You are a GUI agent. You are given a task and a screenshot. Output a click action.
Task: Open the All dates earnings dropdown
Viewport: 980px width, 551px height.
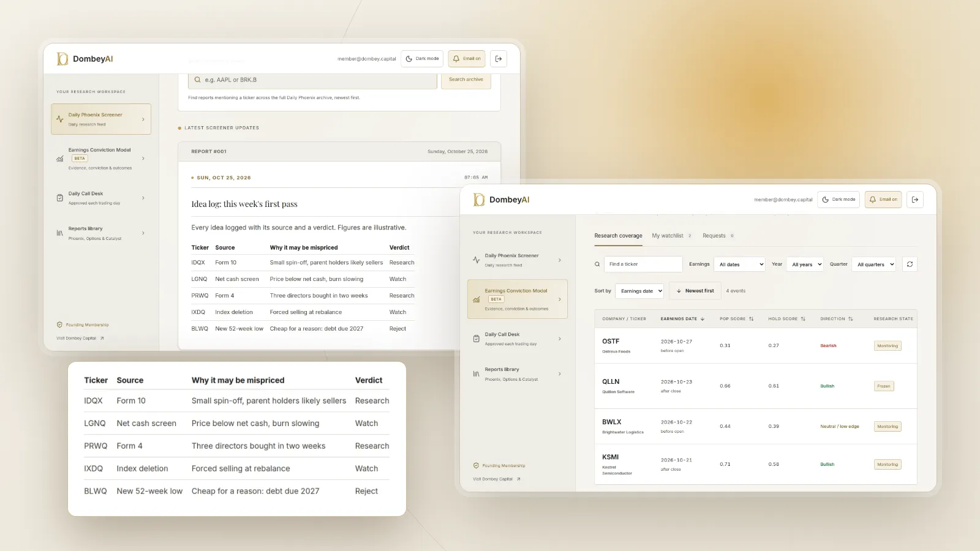coord(741,264)
